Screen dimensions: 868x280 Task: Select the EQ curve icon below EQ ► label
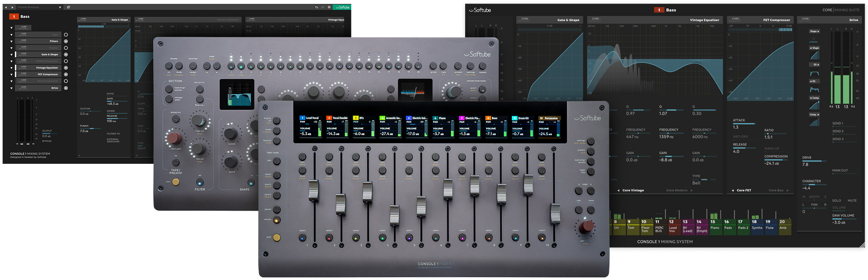[814, 73]
